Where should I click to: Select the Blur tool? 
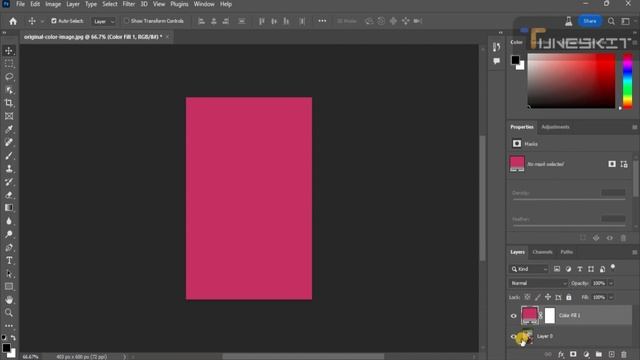(x=9, y=221)
